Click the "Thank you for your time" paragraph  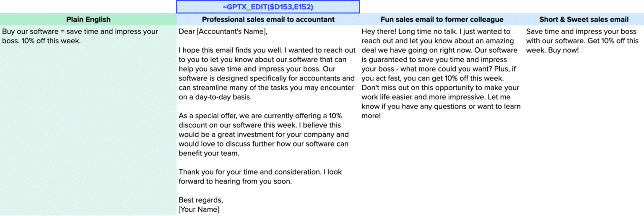[x=260, y=177]
